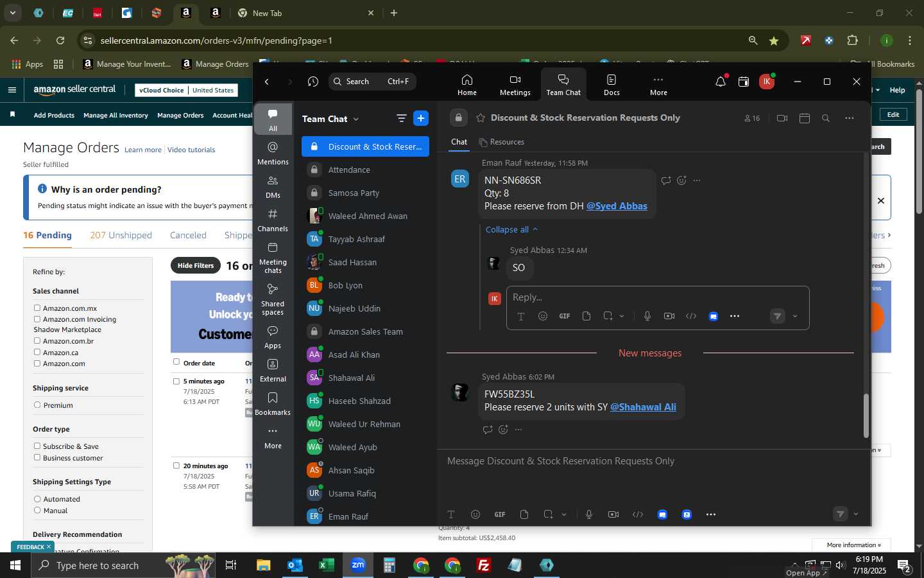The width and height of the screenshot is (924, 578).
Task: Select Automated shipping settings radio
Action: pos(37,499)
